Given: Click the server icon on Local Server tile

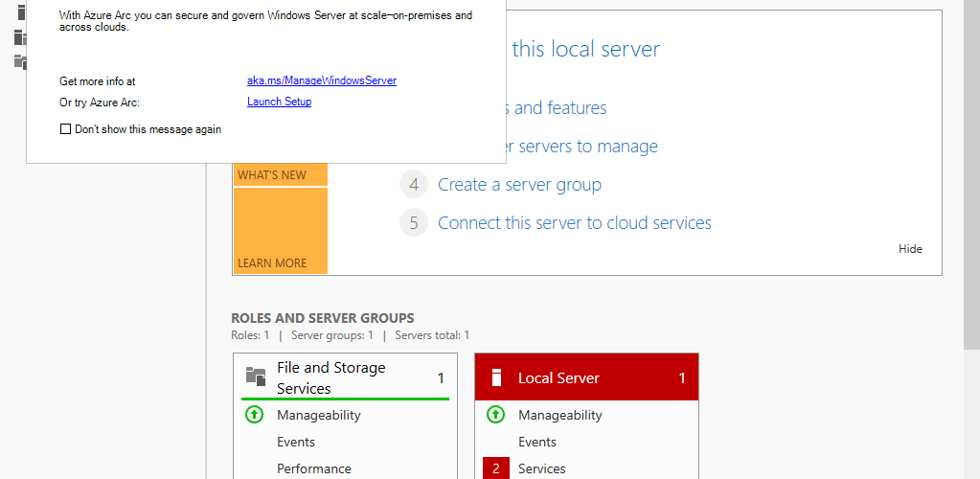Looking at the screenshot, I should [x=496, y=377].
